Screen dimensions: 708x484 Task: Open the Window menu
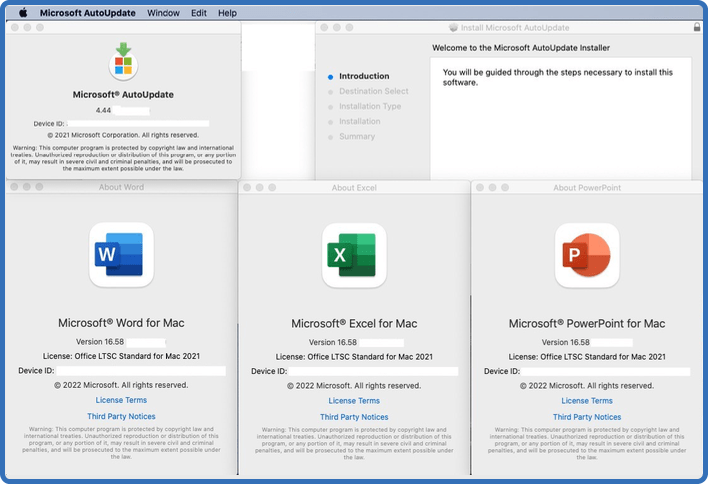[x=163, y=13]
